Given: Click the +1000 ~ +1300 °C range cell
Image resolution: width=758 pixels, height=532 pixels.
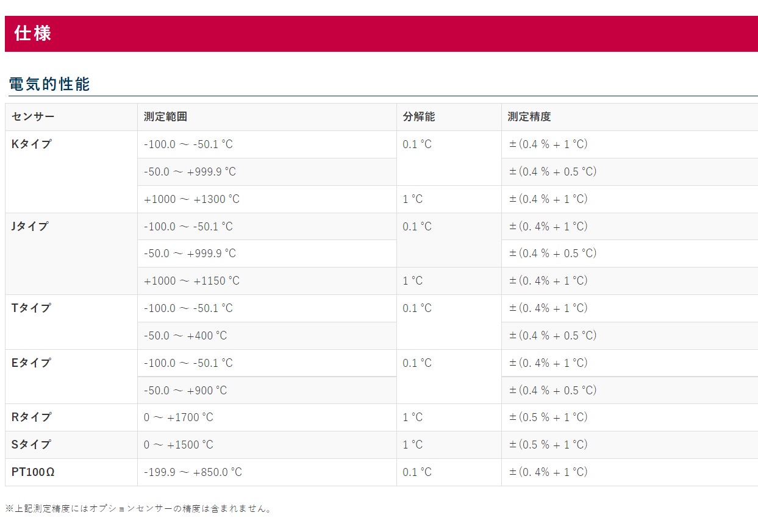Looking at the screenshot, I should tap(191, 199).
